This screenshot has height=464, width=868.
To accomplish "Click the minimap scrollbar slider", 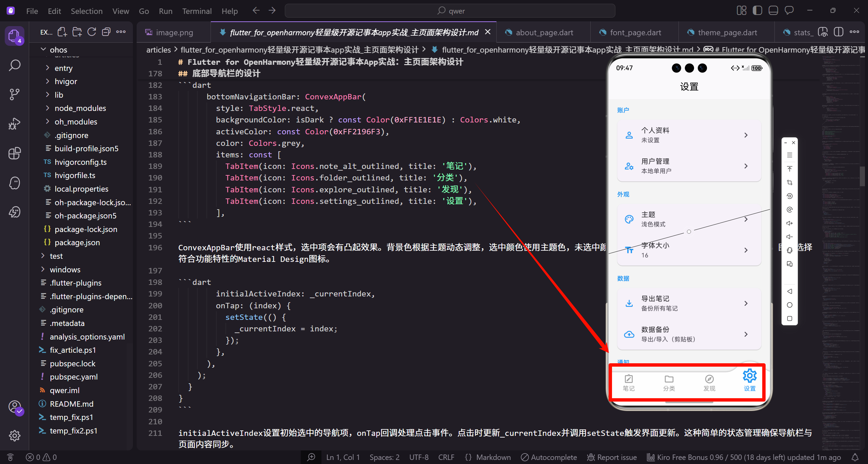I will pos(863,176).
